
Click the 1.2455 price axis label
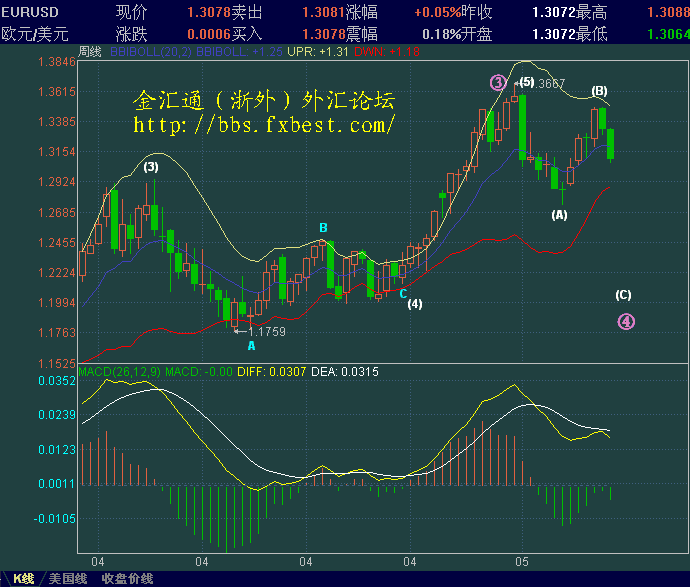(57, 242)
